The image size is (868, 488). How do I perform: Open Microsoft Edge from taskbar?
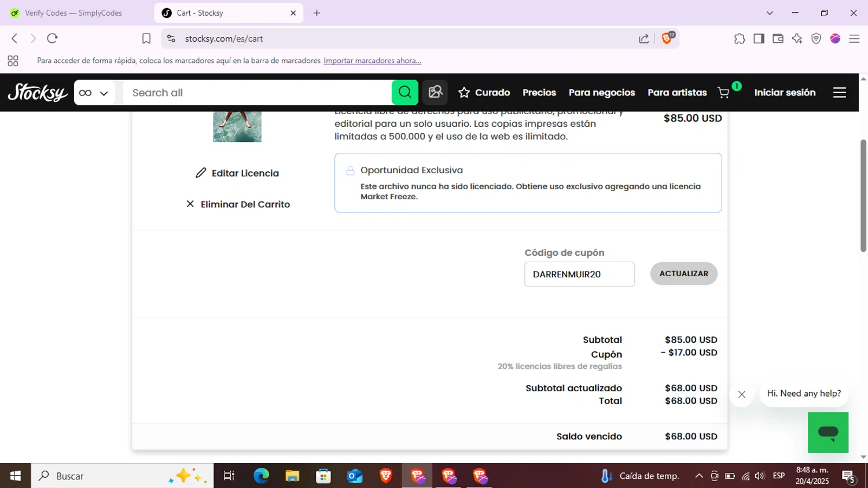tap(261, 476)
